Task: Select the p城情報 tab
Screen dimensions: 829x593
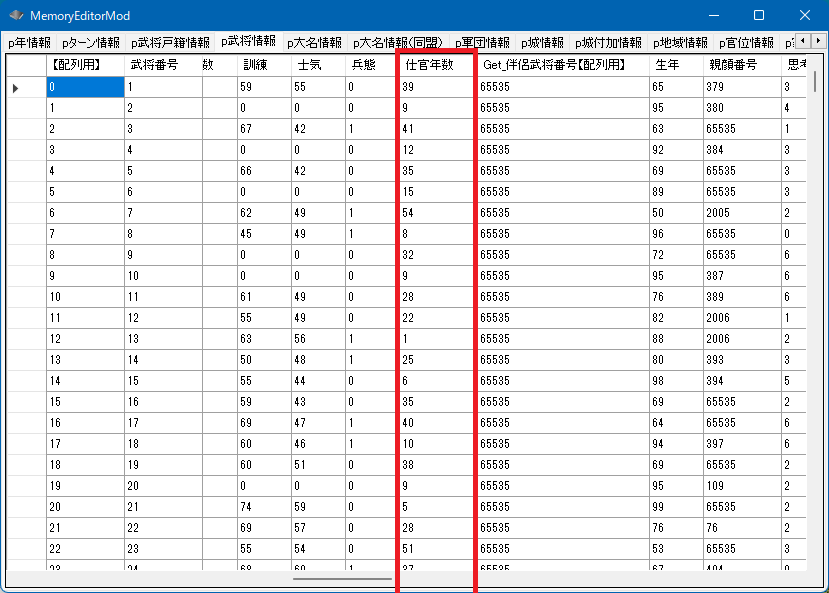Action: pos(542,43)
